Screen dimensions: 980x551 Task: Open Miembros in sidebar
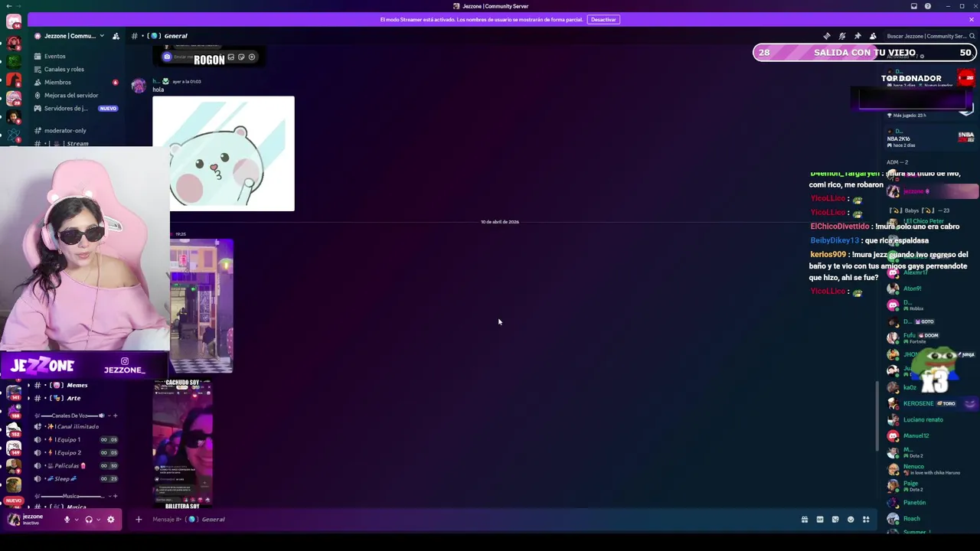(x=77, y=82)
